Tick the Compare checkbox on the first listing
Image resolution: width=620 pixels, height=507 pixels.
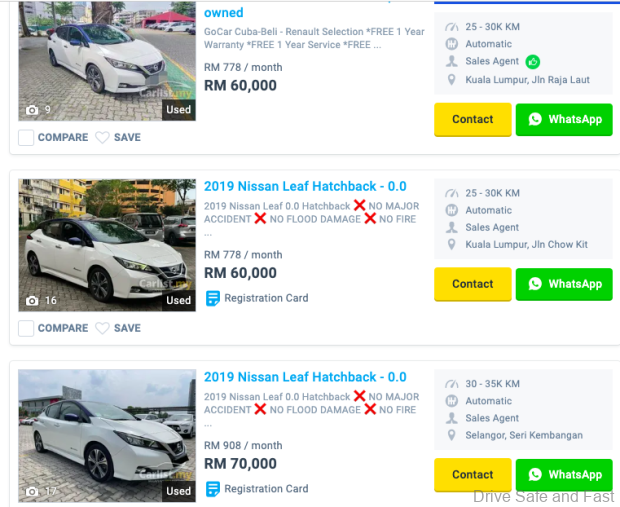click(26, 138)
